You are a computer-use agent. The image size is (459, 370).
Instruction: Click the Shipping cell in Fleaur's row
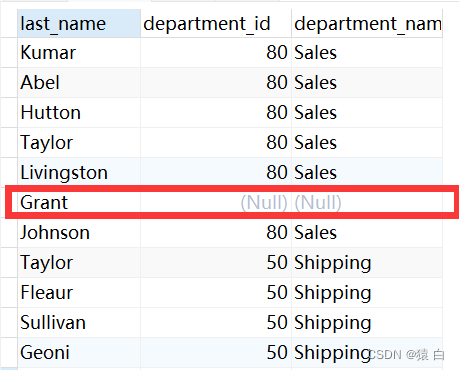[x=367, y=293]
